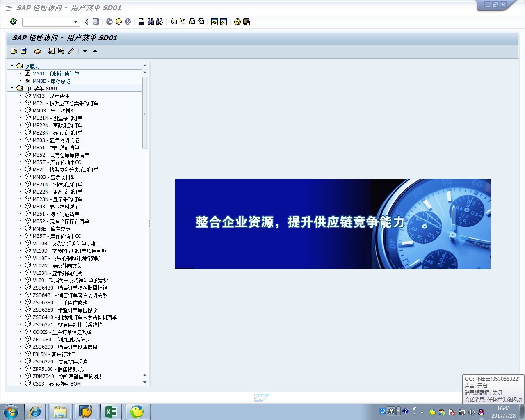Image resolution: width=525 pixels, height=420 pixels.
Task: Open SAP Business Workplace icon
Action: [37, 51]
